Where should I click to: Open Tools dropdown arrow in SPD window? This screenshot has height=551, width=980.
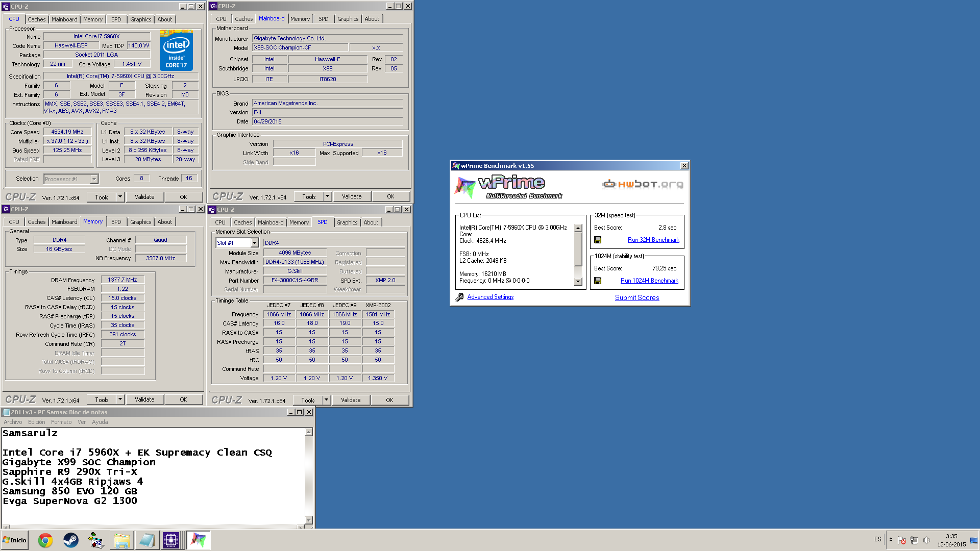point(327,400)
